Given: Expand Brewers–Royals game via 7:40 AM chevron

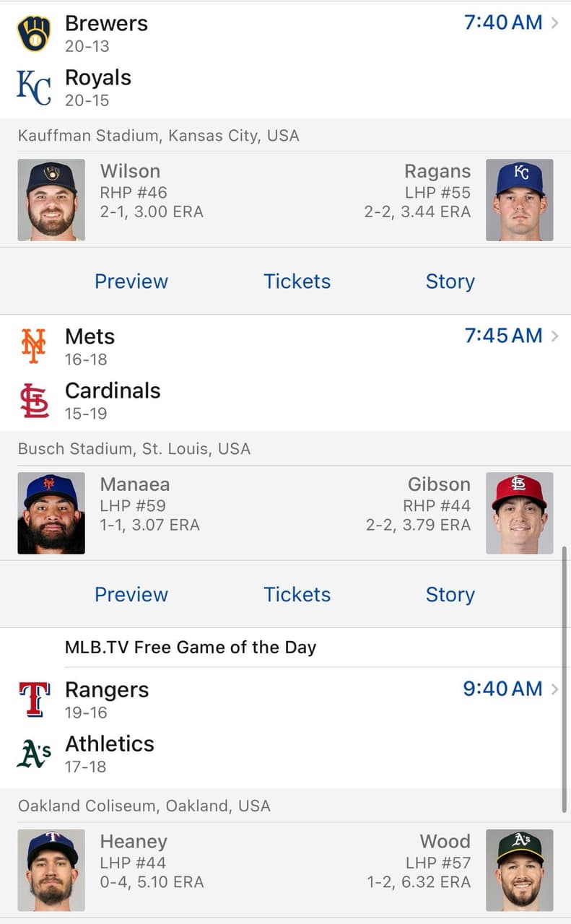Looking at the screenshot, I should (554, 22).
